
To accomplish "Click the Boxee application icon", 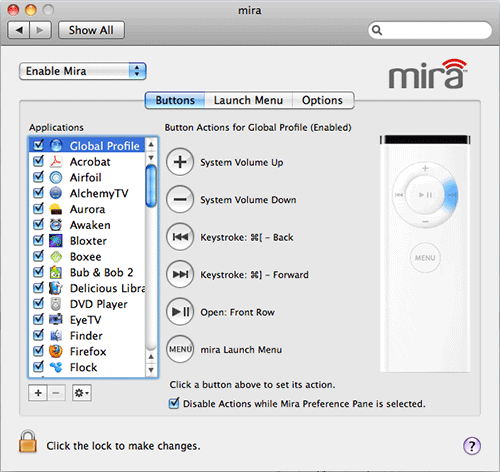I will click(56, 257).
